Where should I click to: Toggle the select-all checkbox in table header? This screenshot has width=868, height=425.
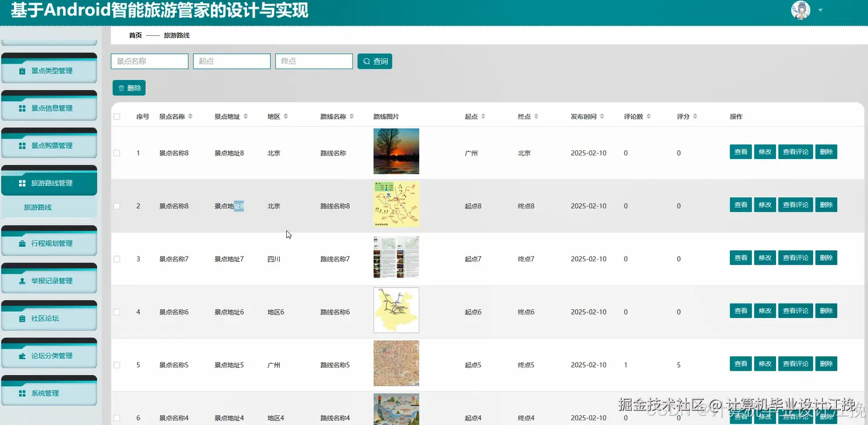[x=116, y=116]
